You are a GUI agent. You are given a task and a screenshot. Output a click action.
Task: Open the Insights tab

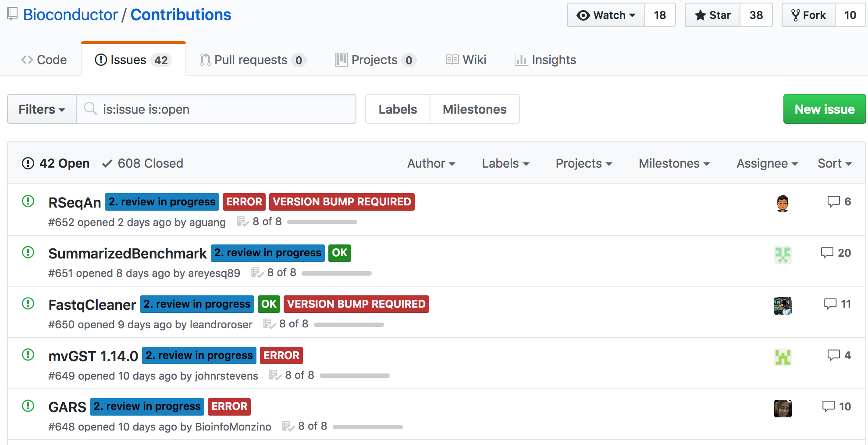545,60
